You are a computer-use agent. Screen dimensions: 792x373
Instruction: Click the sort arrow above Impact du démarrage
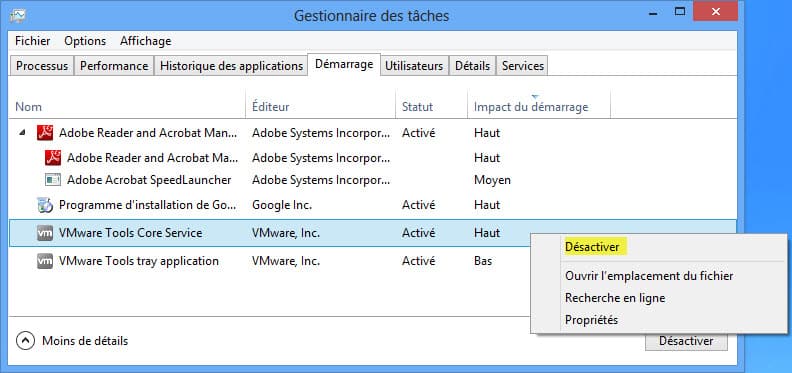click(535, 96)
